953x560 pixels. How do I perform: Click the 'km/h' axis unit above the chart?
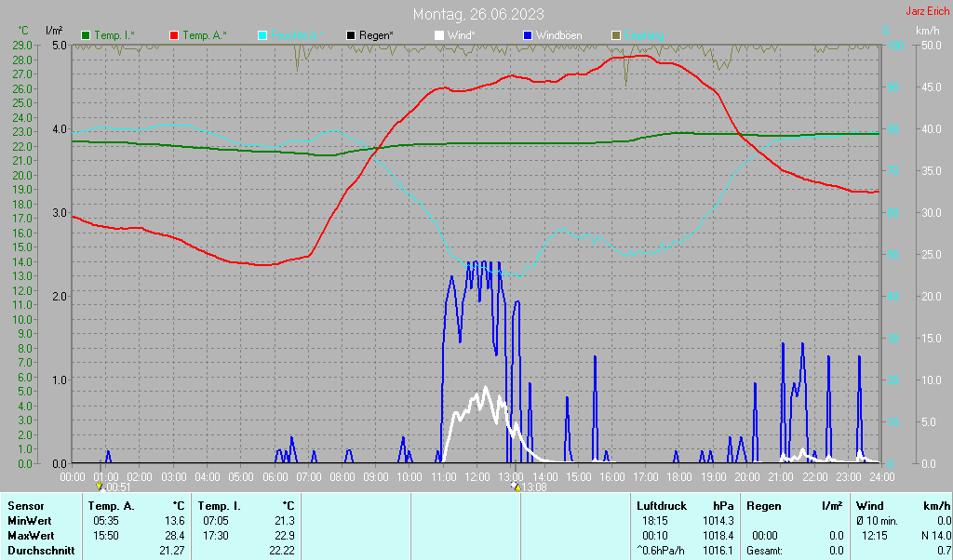[927, 31]
